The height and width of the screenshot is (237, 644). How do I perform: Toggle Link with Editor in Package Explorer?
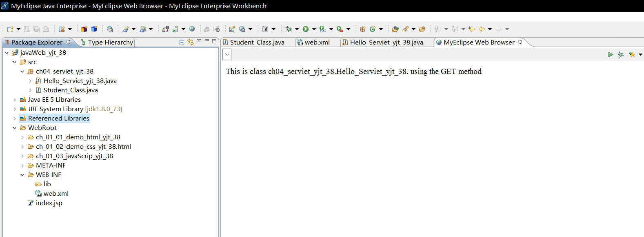tap(191, 42)
